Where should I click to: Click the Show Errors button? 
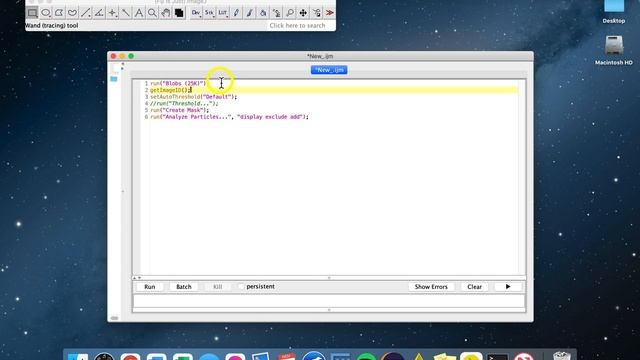(431, 287)
